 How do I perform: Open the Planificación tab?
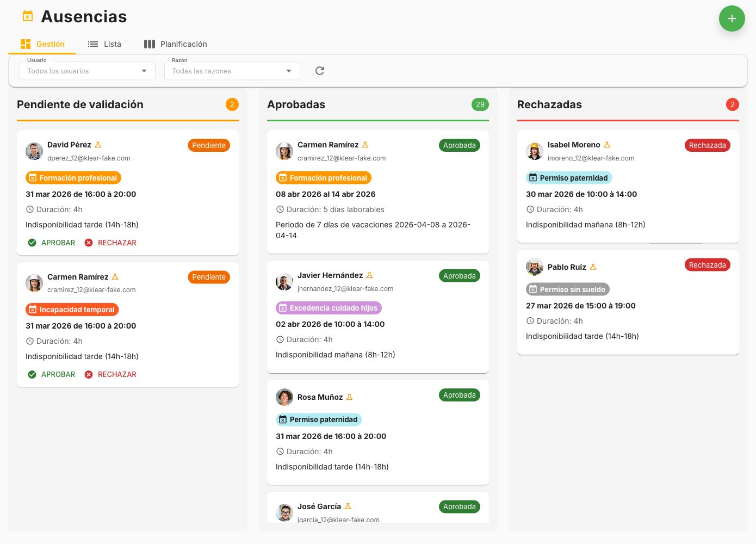[175, 44]
